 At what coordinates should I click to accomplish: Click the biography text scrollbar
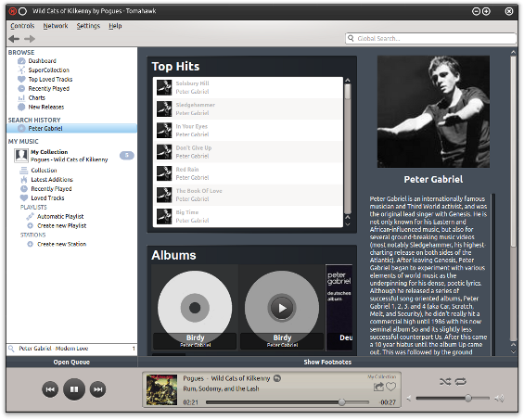(493, 274)
